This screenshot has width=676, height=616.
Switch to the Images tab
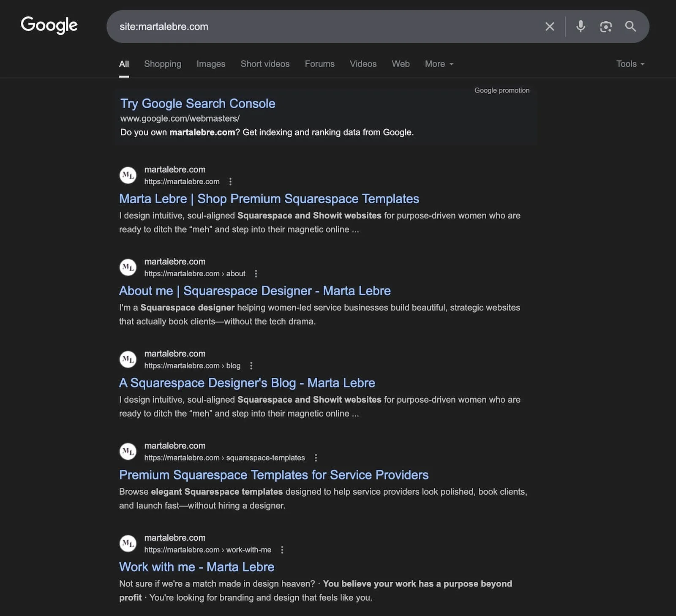coord(211,64)
